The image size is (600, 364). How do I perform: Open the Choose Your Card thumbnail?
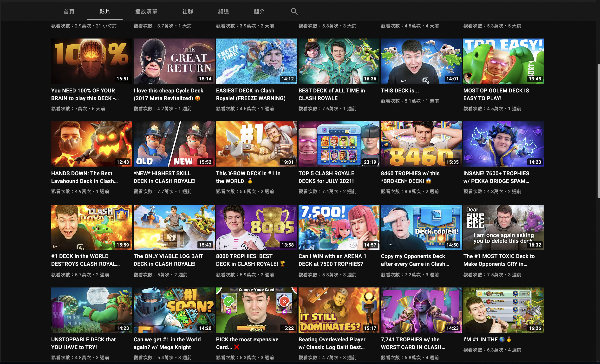point(256,310)
